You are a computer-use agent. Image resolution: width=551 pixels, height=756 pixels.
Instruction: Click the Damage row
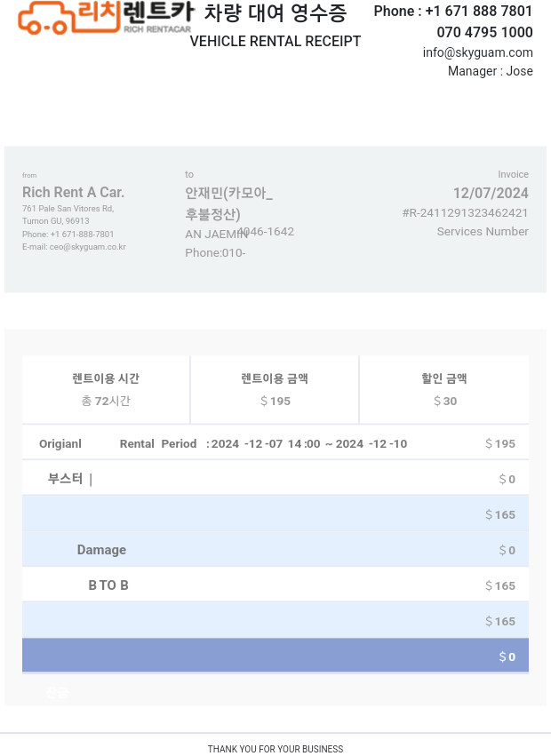pyautogui.click(x=275, y=550)
